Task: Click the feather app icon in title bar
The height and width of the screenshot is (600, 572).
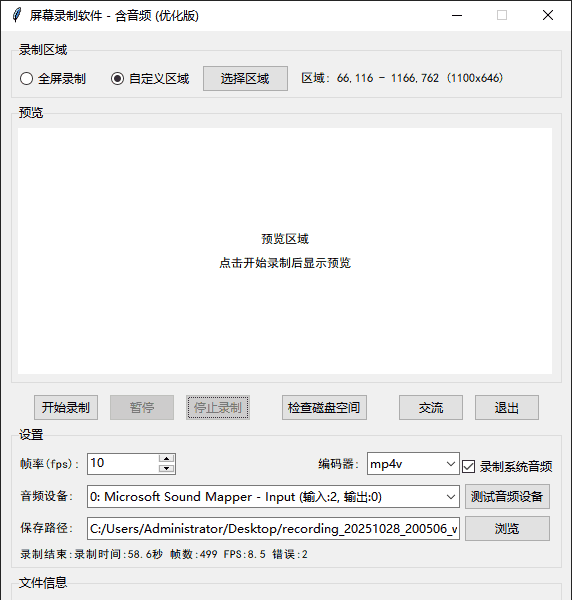Action: point(16,15)
